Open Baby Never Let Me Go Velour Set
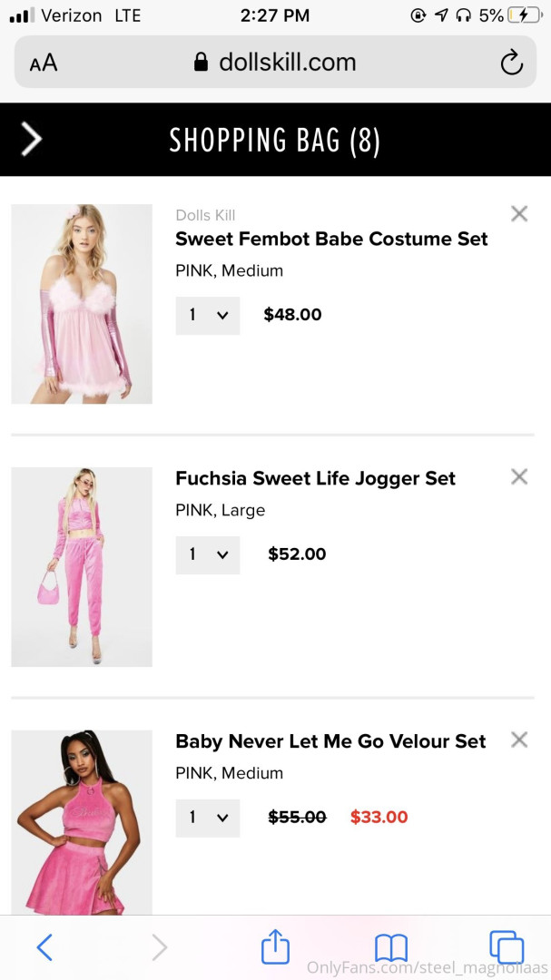The width and height of the screenshot is (551, 980). (x=330, y=741)
